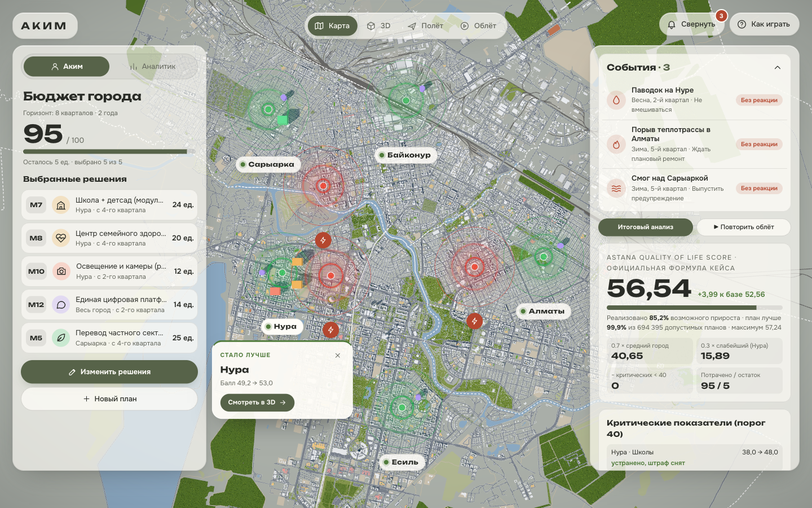The image size is (812, 508).
Task: Click Без реакции tag for Смог над Сарыаркой
Action: [759, 189]
